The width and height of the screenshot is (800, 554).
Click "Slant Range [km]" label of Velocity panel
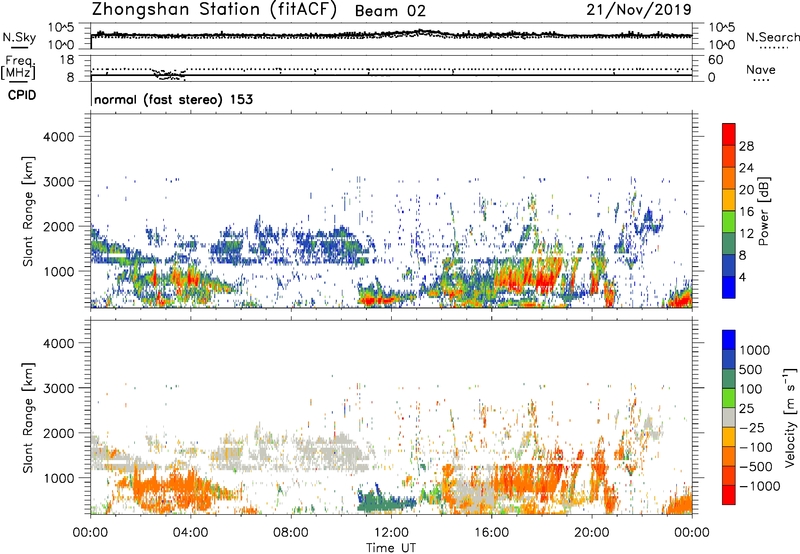[x=28, y=417]
